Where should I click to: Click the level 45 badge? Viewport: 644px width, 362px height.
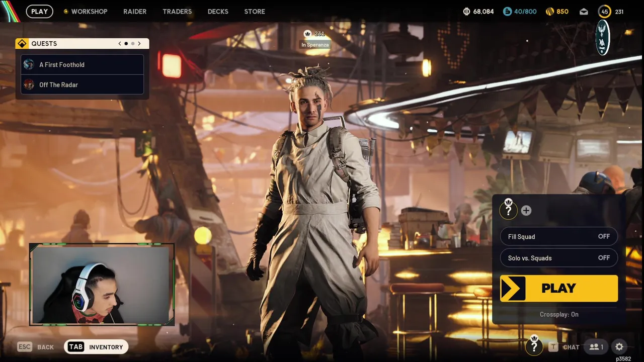(604, 12)
